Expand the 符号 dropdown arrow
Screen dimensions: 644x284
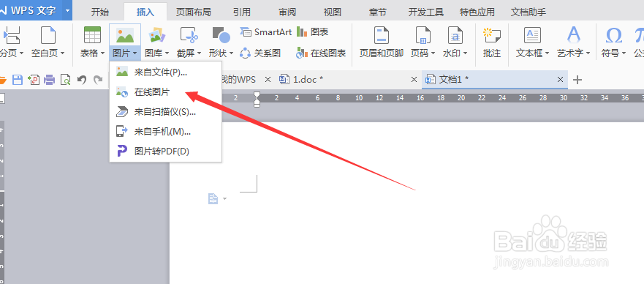[x=624, y=53]
